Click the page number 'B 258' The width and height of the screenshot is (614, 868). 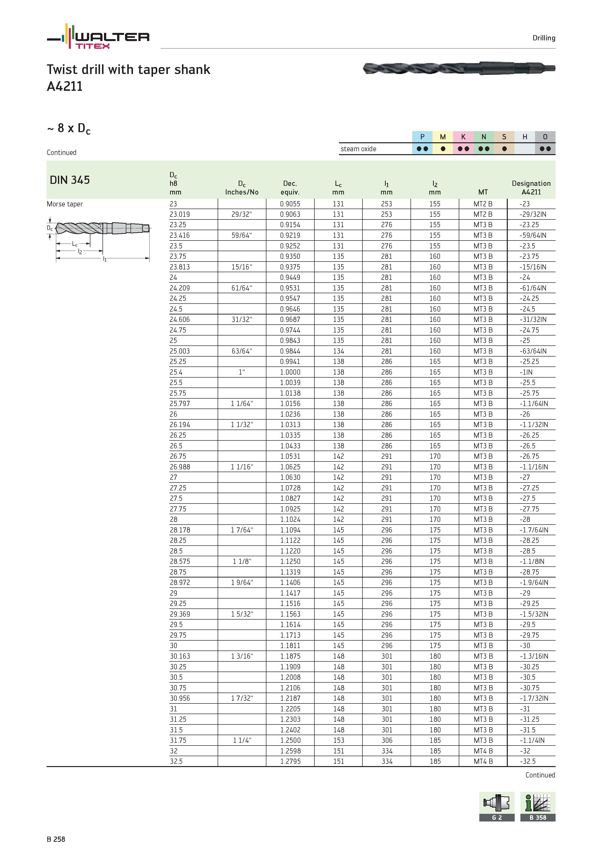56,839
